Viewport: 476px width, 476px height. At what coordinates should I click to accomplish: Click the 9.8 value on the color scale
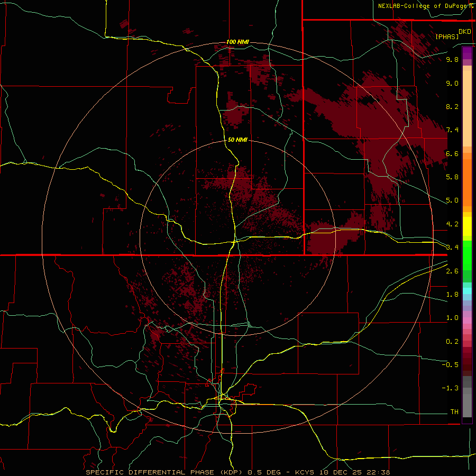click(452, 59)
